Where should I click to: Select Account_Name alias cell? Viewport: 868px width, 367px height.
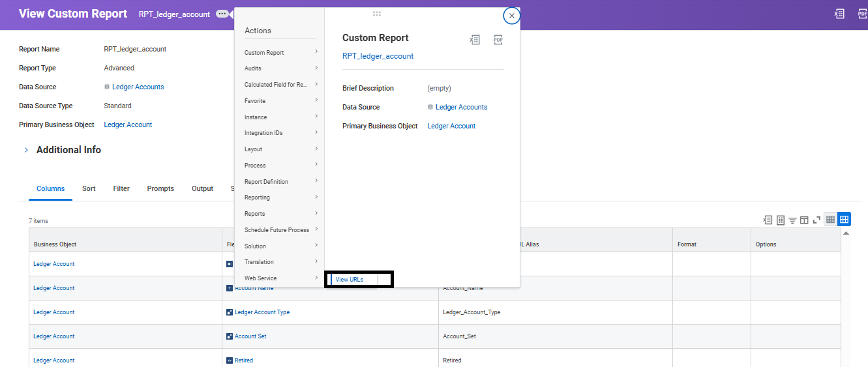(556, 288)
